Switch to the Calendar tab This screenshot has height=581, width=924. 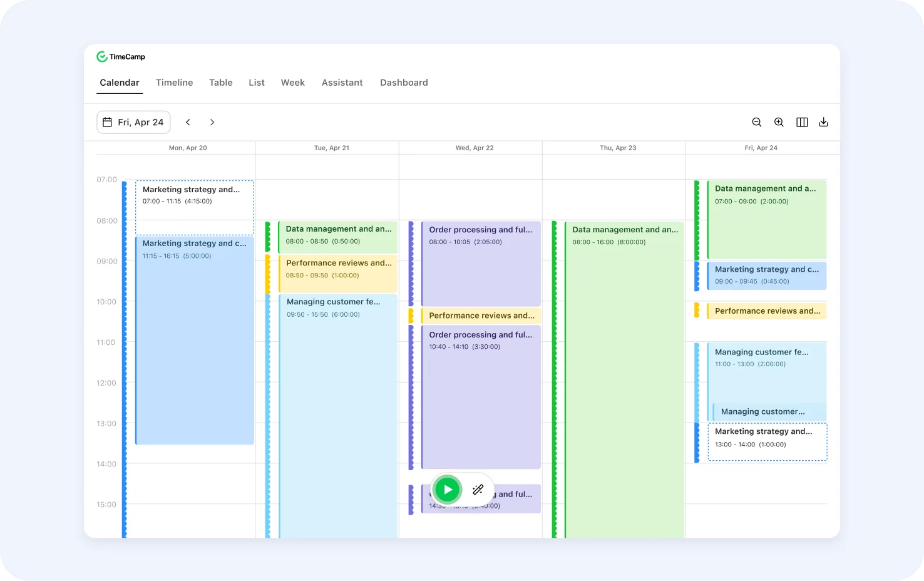120,83
